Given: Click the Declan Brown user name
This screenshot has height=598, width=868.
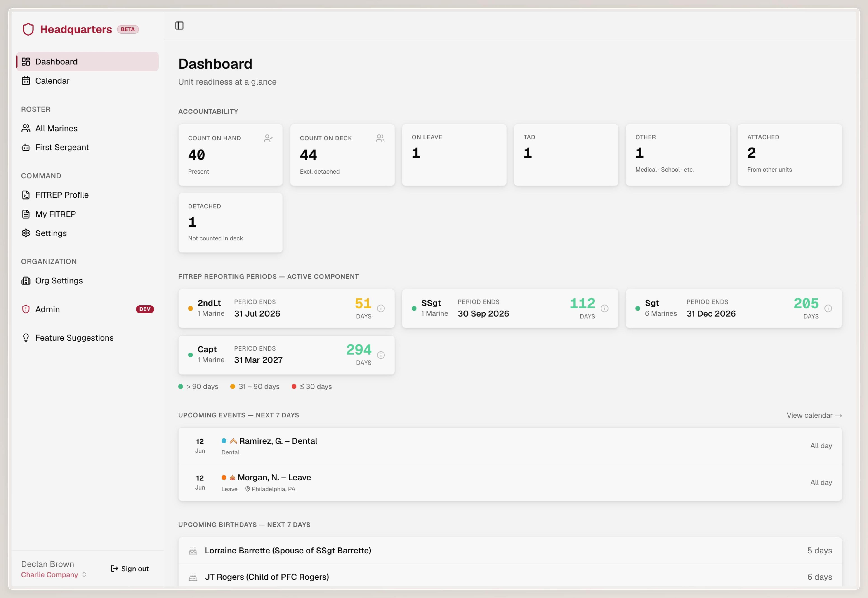Looking at the screenshot, I should coord(48,564).
